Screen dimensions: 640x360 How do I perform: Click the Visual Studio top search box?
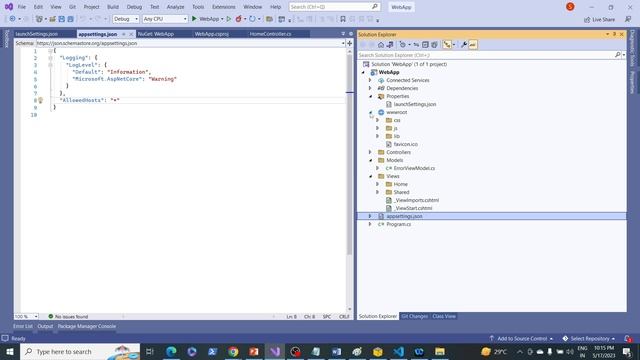[334, 7]
